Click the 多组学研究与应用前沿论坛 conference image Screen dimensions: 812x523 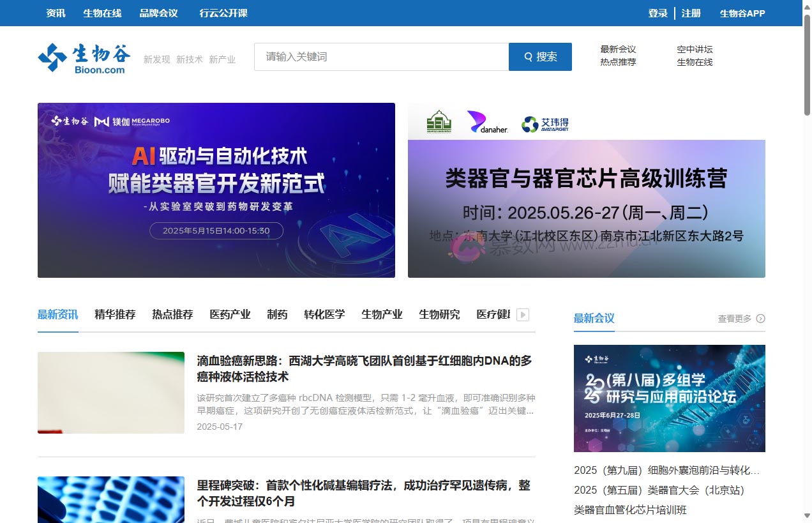pyautogui.click(x=669, y=398)
